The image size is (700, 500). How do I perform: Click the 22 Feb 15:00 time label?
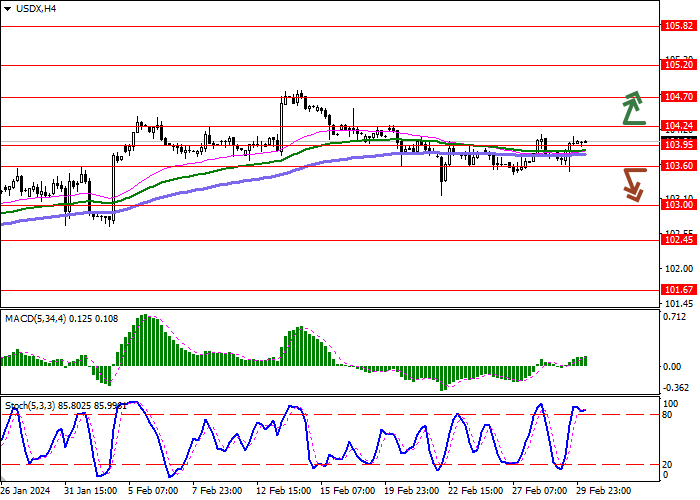coord(476,491)
